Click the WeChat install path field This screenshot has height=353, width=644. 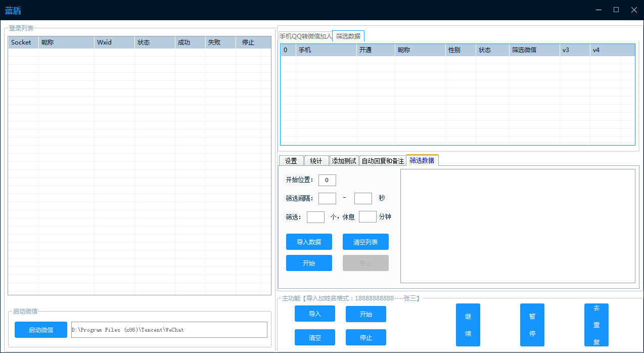point(169,330)
